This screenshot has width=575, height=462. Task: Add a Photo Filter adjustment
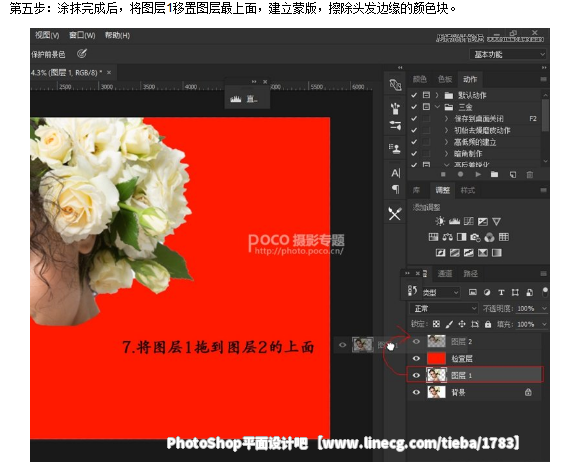(x=475, y=238)
